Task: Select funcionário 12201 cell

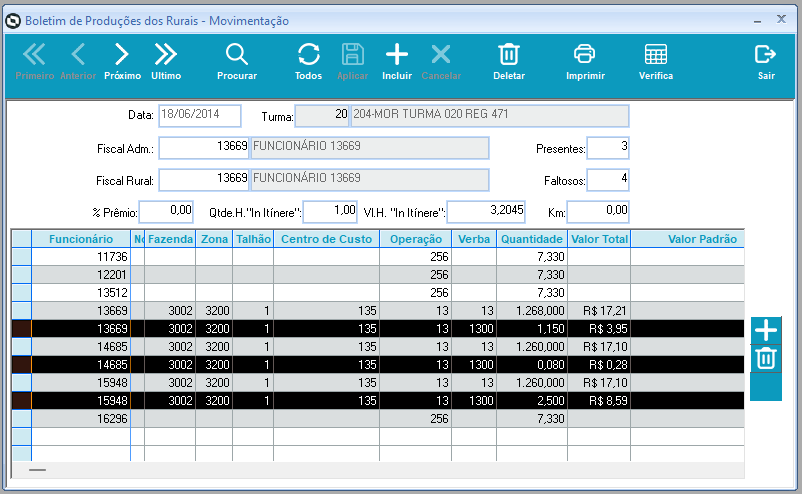Action: (81, 275)
